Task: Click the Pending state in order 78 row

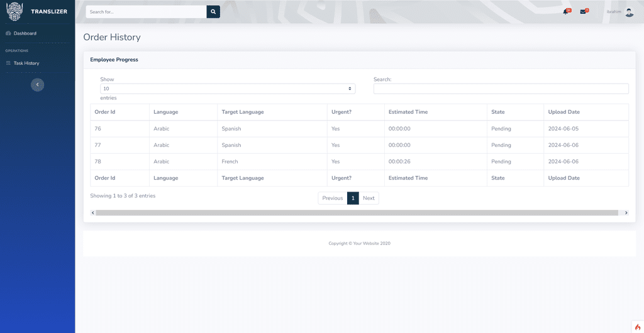Action: 516,161
